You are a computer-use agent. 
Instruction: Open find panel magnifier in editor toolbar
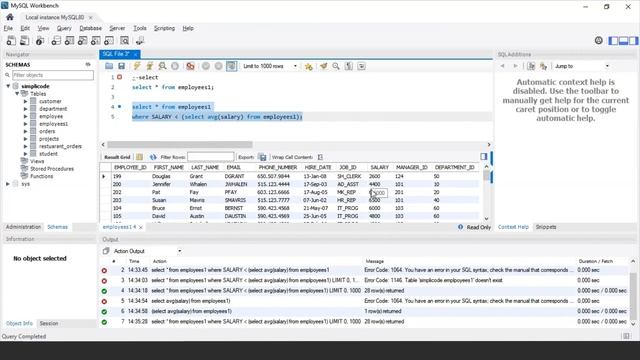(336, 66)
